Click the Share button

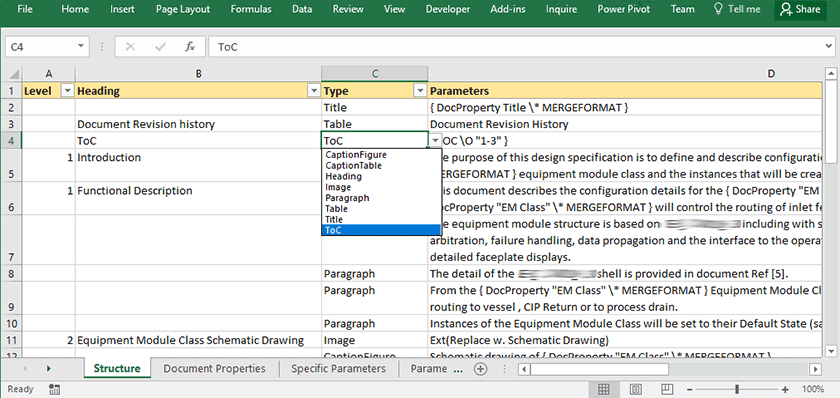point(800,9)
